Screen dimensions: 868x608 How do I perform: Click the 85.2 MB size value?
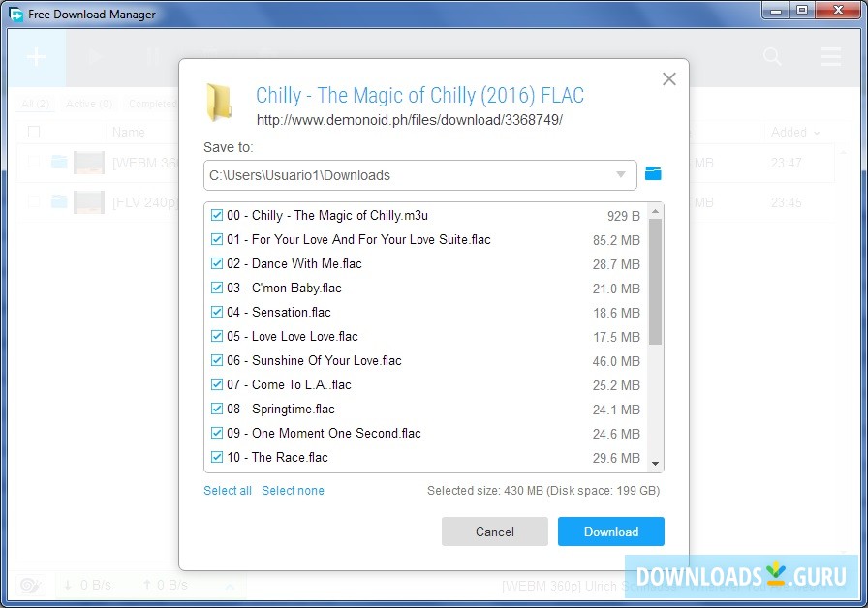(616, 240)
